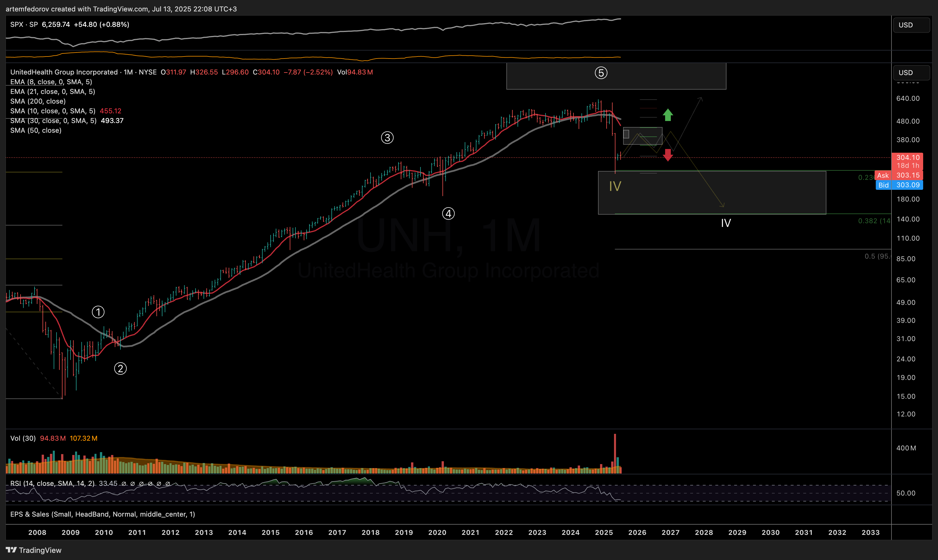938x560 pixels.
Task: Click the SMA 30 value 493.37
Action: pos(112,121)
